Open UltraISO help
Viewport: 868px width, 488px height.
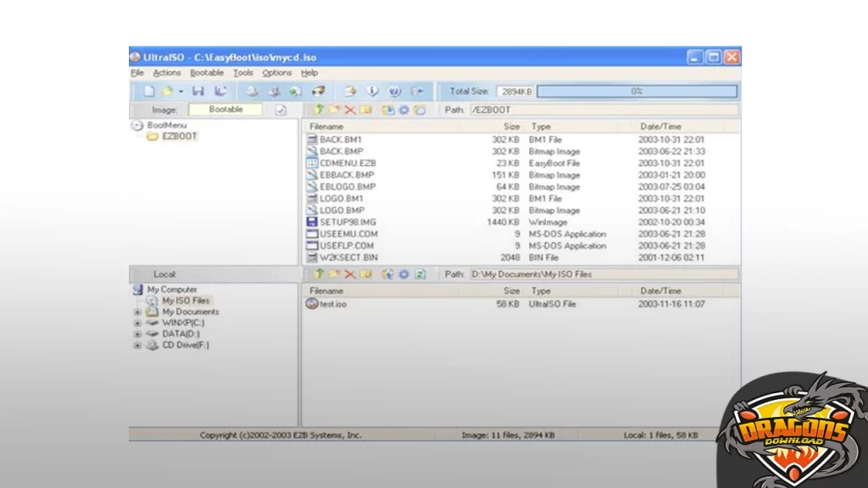[x=309, y=73]
